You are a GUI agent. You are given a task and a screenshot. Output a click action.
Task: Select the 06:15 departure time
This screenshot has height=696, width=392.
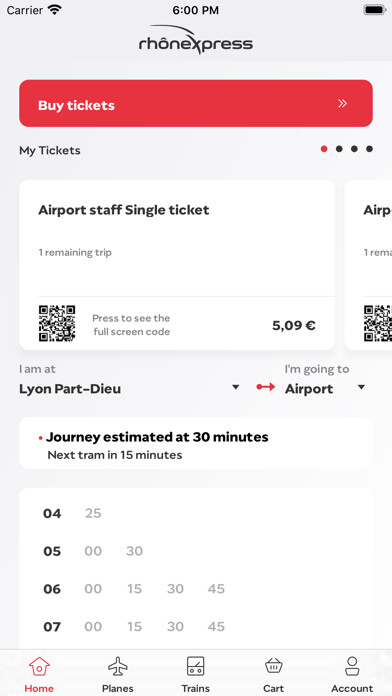134,589
